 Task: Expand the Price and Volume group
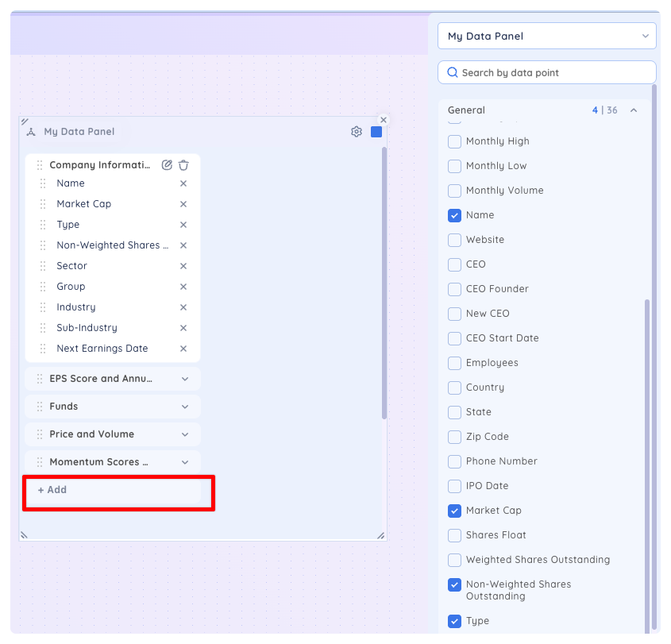[185, 434]
